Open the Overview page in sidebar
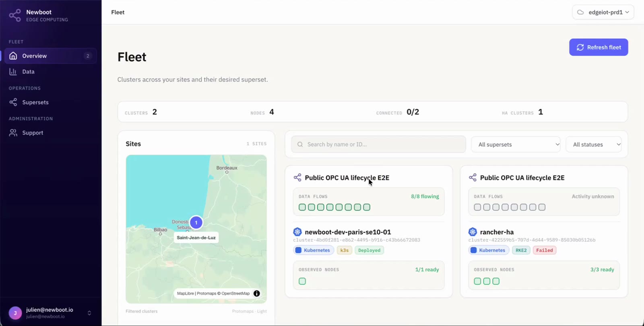Image resolution: width=644 pixels, height=326 pixels. [x=51, y=56]
